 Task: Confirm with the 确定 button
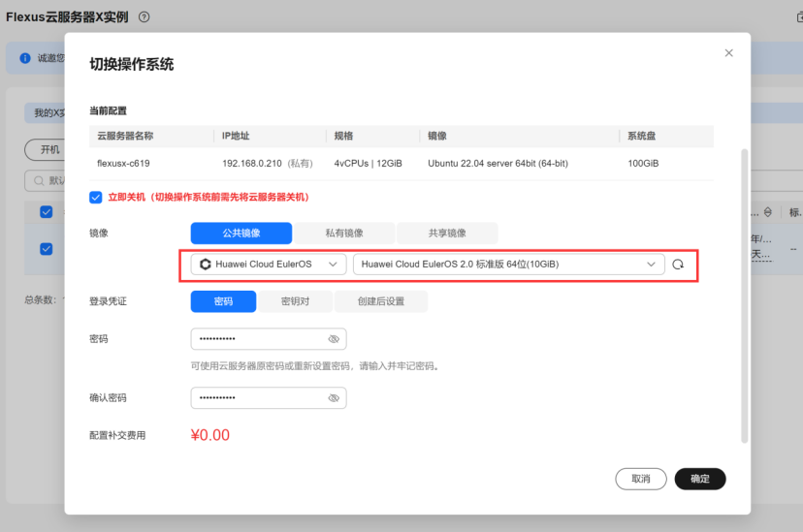(x=700, y=479)
